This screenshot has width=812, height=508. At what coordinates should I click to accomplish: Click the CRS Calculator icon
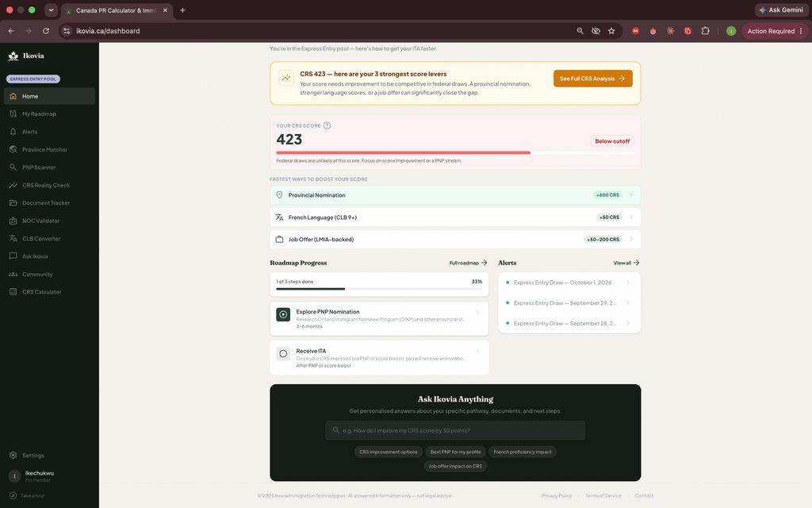13,292
